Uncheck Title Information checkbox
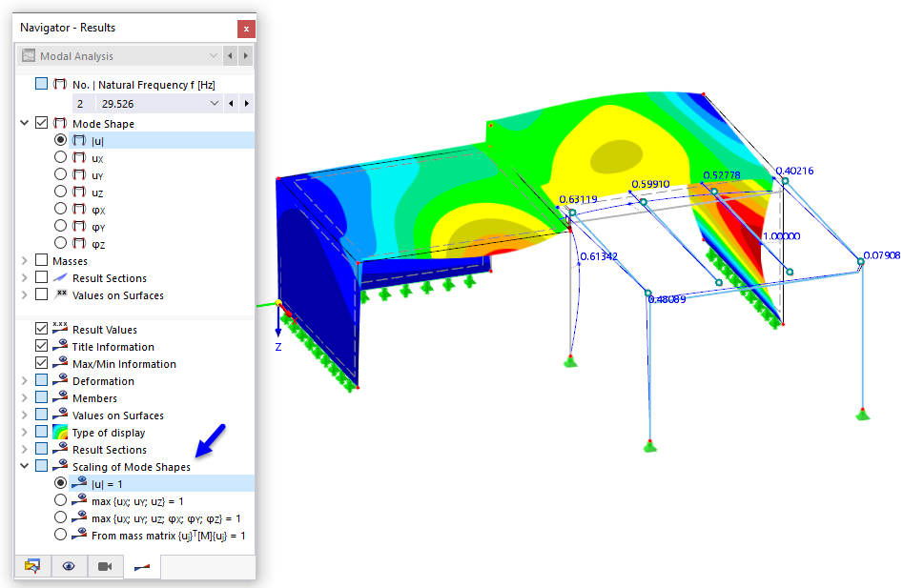Viewport: 903px width, 588px height. [41, 346]
